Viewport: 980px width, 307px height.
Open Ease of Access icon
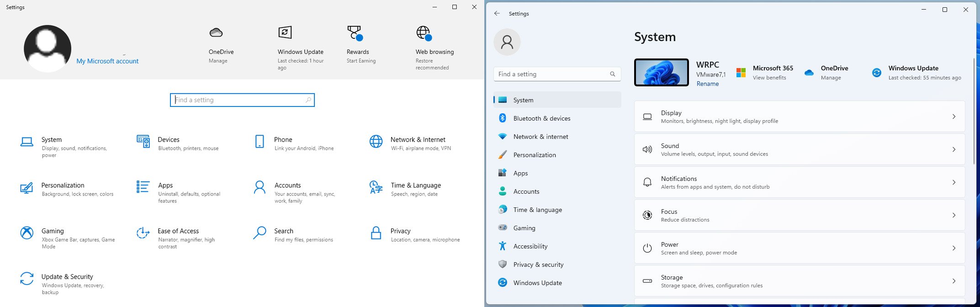click(143, 233)
